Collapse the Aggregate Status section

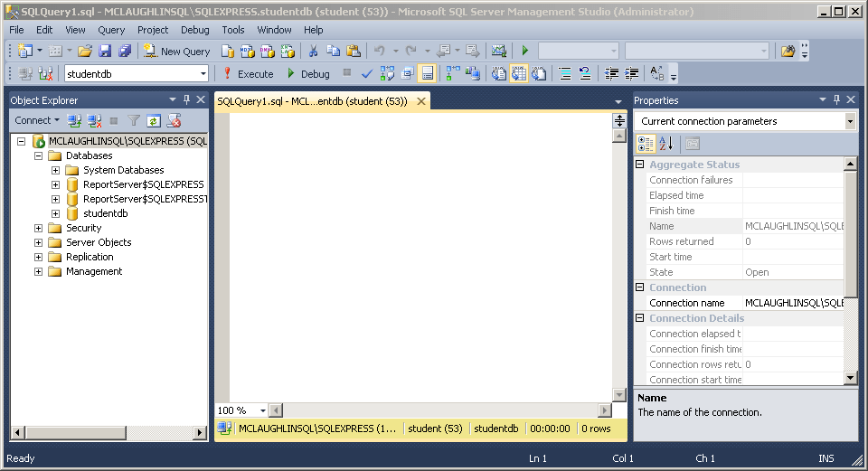pos(640,165)
